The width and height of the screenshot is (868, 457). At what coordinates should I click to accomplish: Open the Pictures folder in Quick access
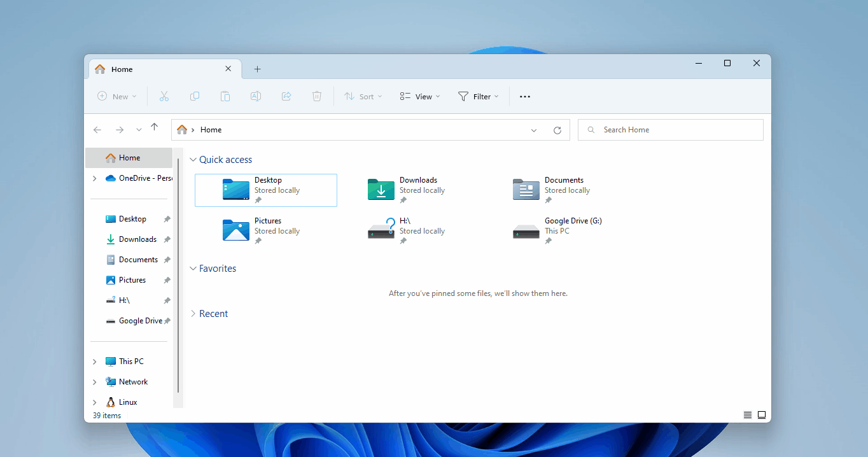coord(266,231)
